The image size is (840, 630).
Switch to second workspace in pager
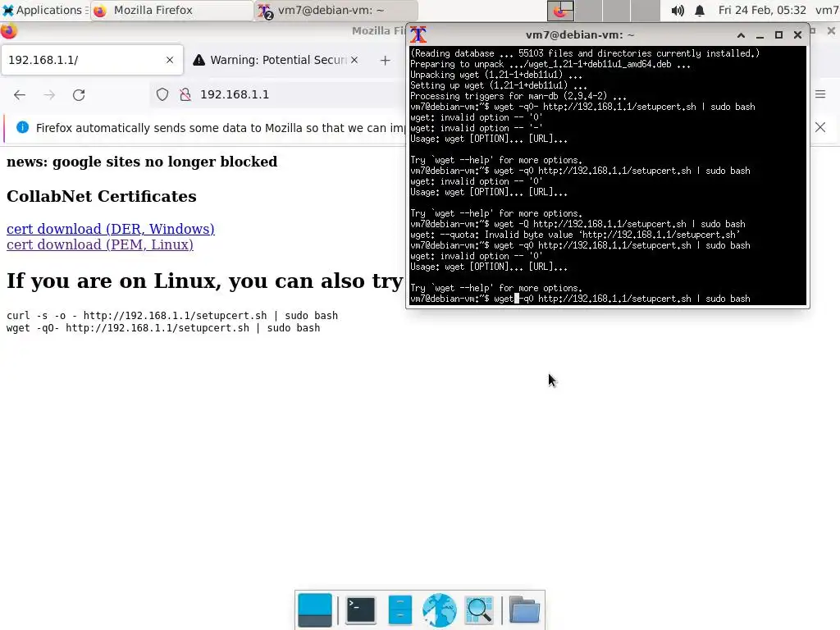(x=589, y=10)
